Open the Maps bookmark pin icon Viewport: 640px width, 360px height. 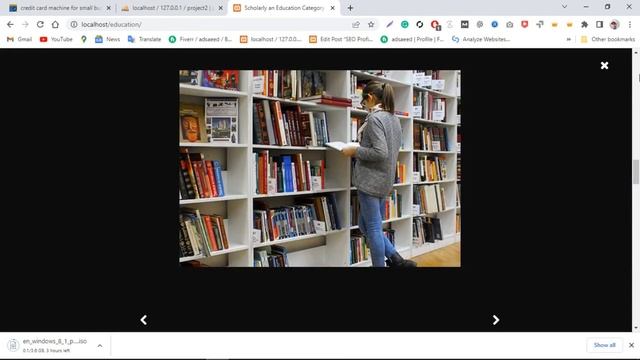(x=84, y=39)
